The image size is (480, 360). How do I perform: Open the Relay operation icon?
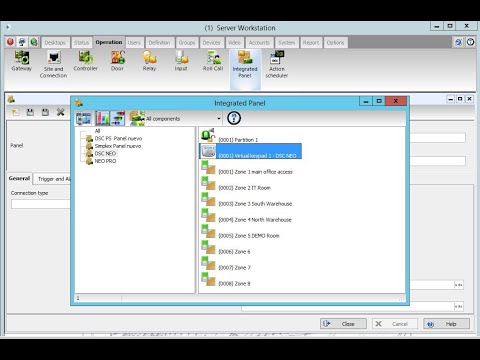149,61
